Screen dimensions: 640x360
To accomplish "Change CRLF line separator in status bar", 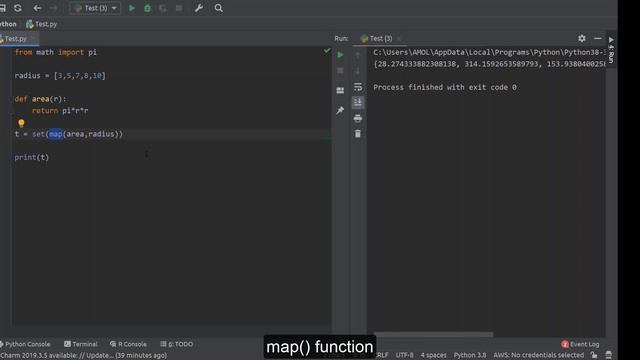I will (x=382, y=355).
